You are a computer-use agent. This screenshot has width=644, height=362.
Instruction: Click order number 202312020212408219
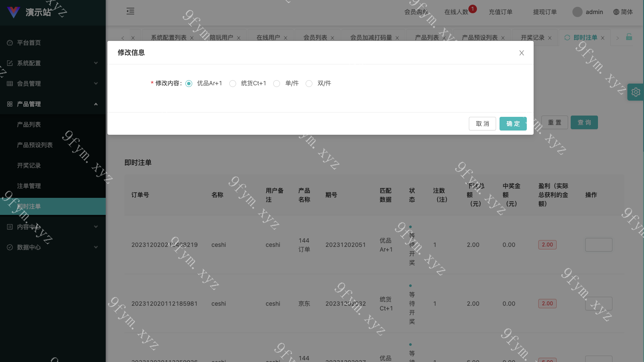coord(165,245)
